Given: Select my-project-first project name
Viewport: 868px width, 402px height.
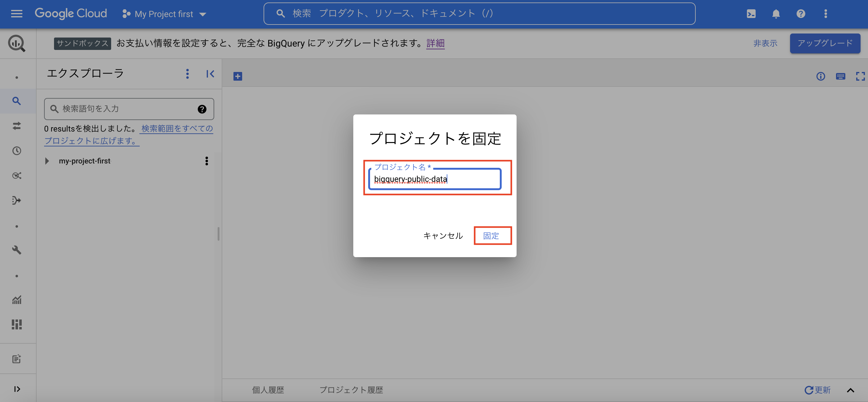Looking at the screenshot, I should pyautogui.click(x=84, y=161).
